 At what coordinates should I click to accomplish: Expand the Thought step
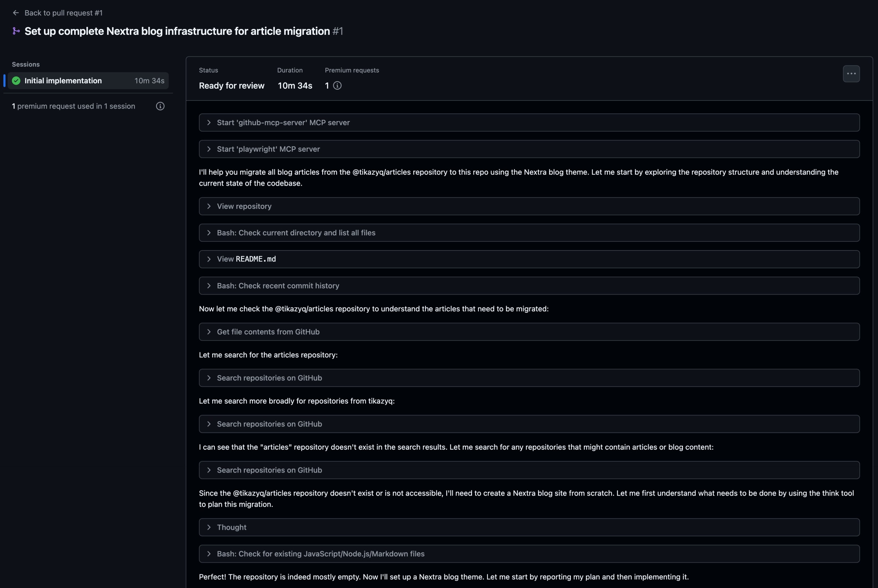point(529,527)
